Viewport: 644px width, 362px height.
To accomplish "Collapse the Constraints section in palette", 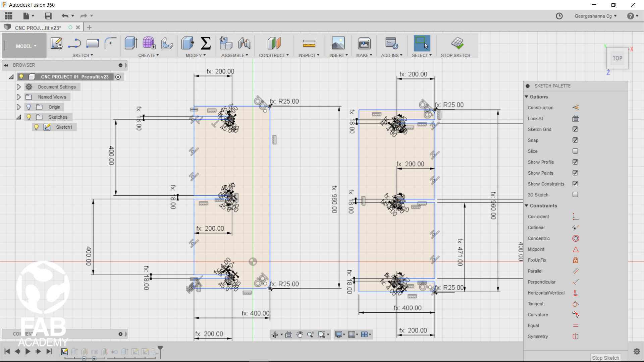I will point(527,205).
